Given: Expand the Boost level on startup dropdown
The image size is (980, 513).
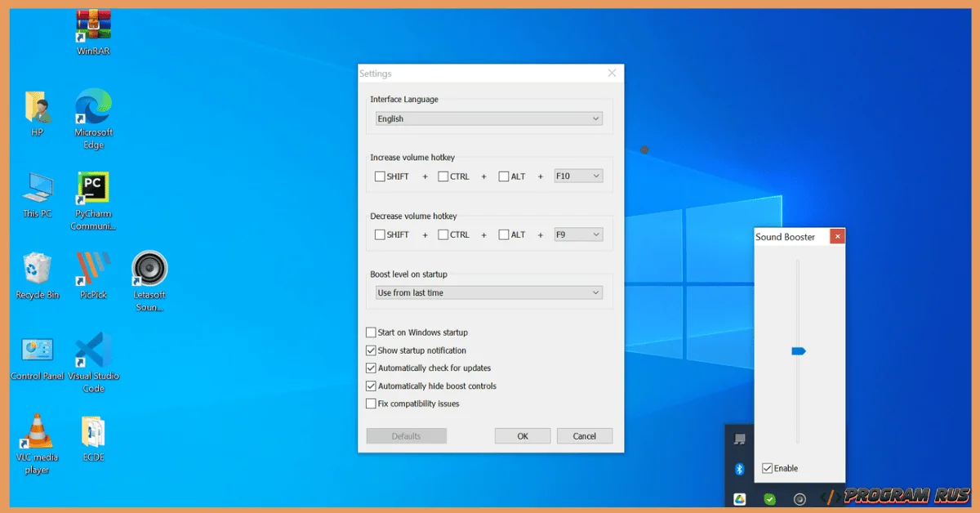Looking at the screenshot, I should [488, 292].
